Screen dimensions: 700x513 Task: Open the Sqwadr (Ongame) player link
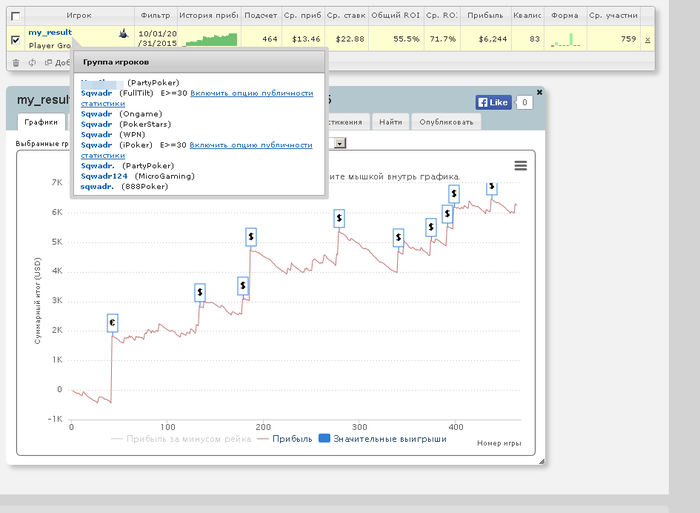96,114
